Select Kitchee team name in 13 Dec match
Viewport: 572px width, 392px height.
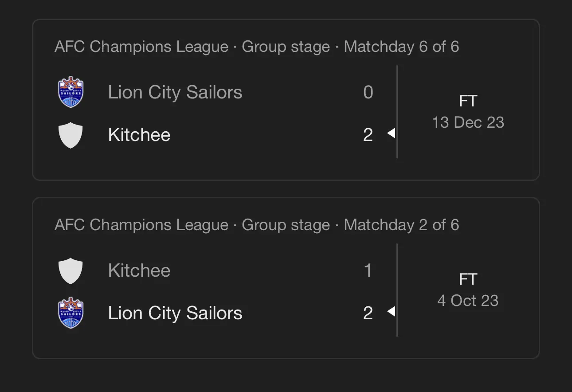click(x=139, y=135)
